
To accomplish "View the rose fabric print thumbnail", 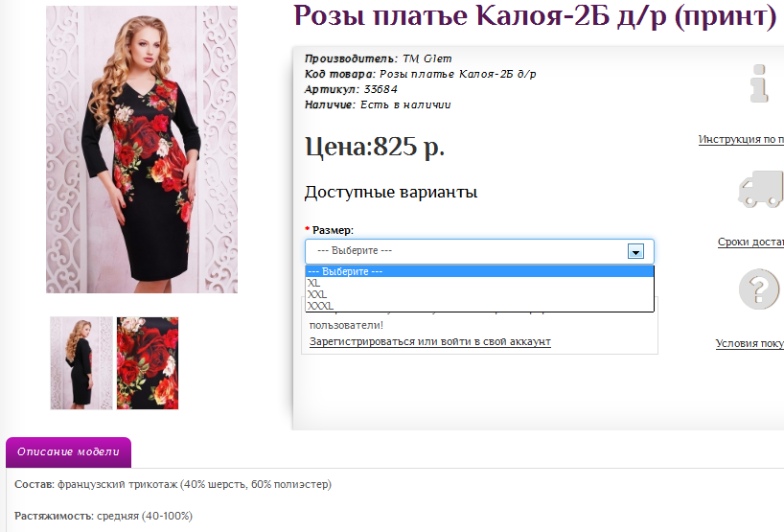I will tap(148, 363).
